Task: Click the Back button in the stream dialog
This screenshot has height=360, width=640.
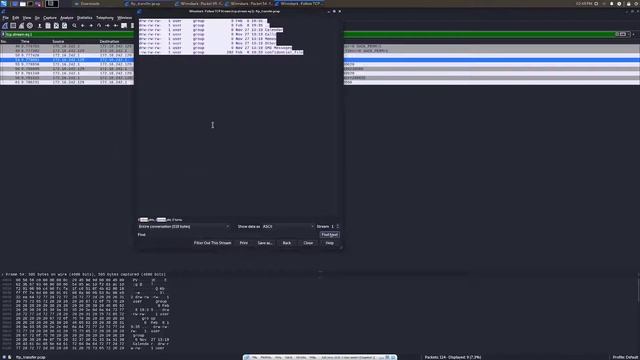Action: tap(287, 243)
